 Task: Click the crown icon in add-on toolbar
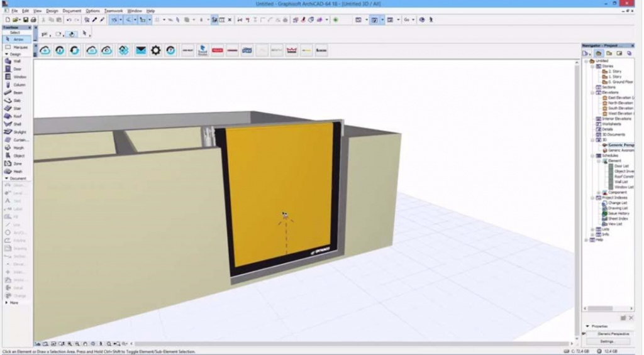tap(292, 50)
